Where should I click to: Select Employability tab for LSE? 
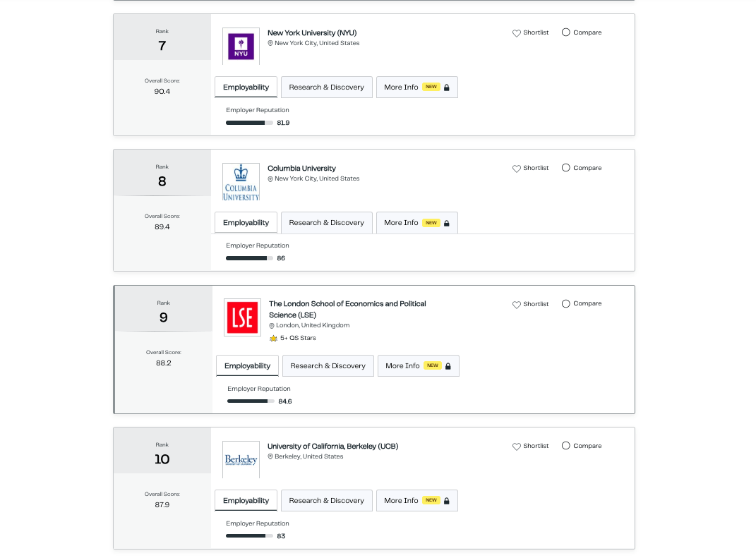(x=247, y=365)
